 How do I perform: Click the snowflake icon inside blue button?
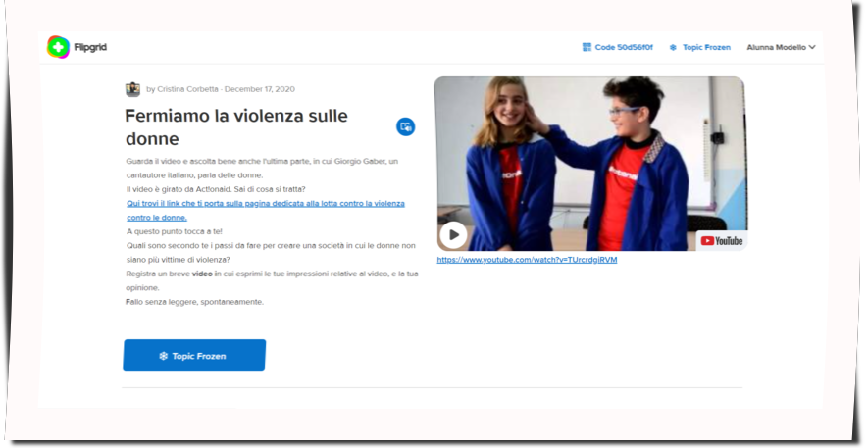163,356
